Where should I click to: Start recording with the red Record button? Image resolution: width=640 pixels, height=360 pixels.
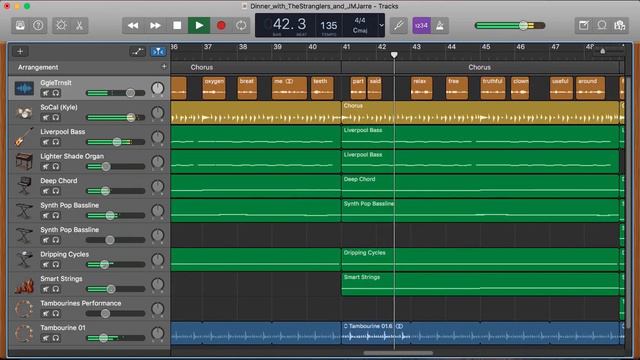coord(221,25)
